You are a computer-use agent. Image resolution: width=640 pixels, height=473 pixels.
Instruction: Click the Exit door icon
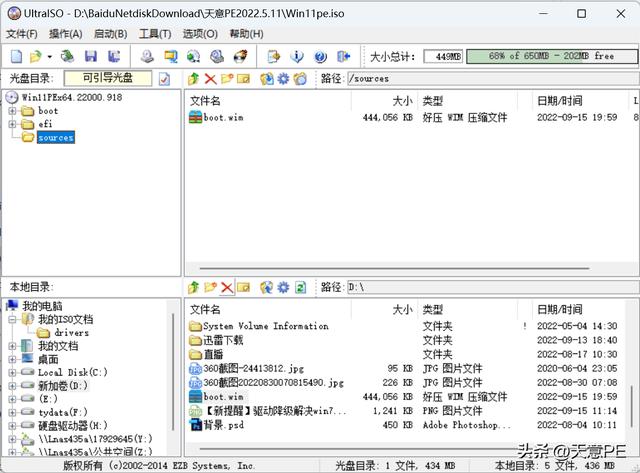[x=344, y=56]
